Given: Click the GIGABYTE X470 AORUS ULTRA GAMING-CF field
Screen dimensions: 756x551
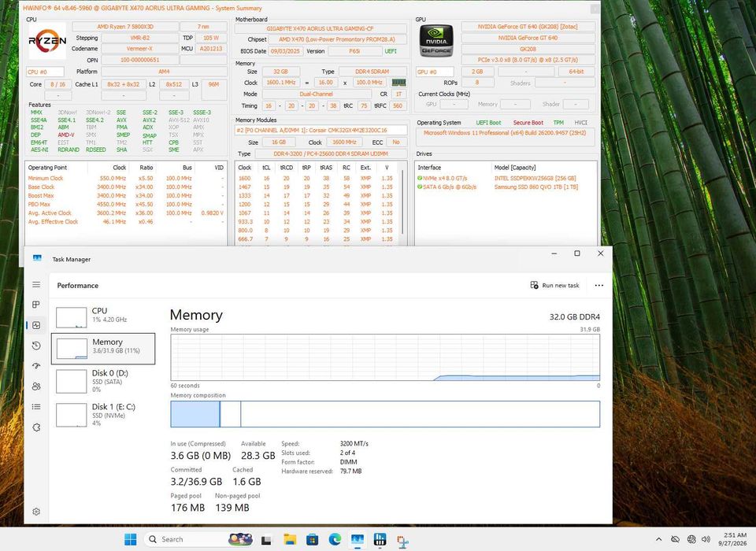Looking at the screenshot, I should [321, 28].
